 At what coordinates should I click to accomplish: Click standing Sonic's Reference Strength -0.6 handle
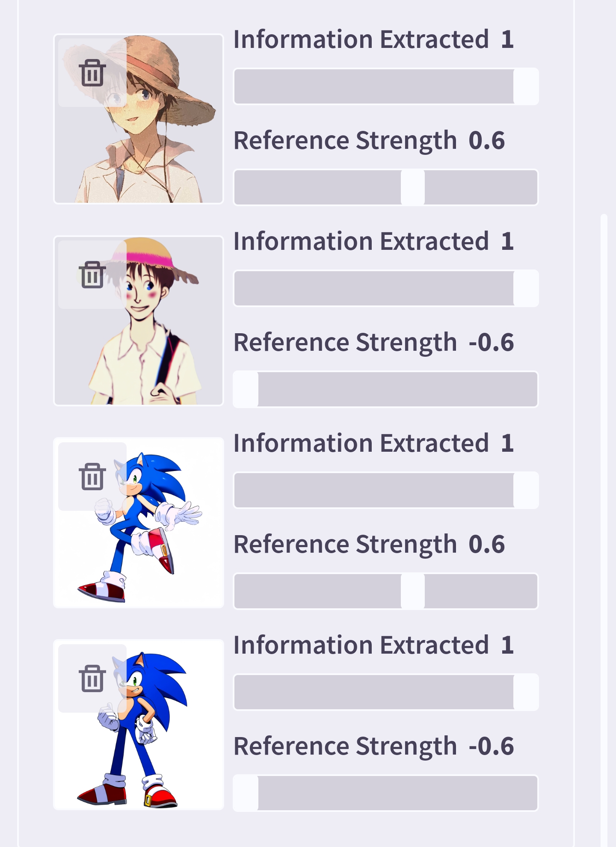(246, 793)
